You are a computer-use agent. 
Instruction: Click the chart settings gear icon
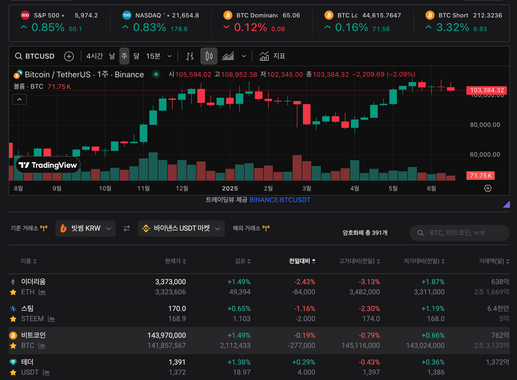tap(488, 188)
